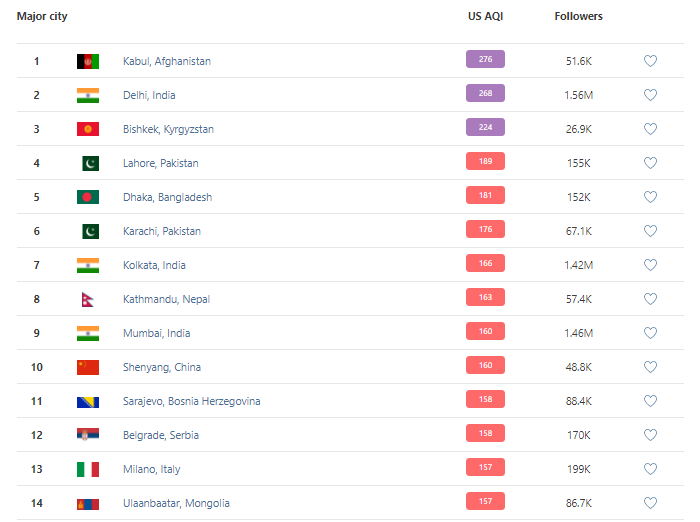This screenshot has width=700, height=522.
Task: Click the Kyrgyzstan flag beside Bishkek
Action: (x=88, y=129)
